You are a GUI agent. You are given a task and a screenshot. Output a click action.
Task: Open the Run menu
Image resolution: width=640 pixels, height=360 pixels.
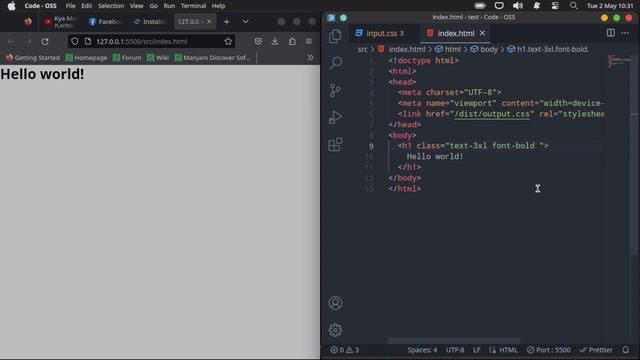[169, 6]
